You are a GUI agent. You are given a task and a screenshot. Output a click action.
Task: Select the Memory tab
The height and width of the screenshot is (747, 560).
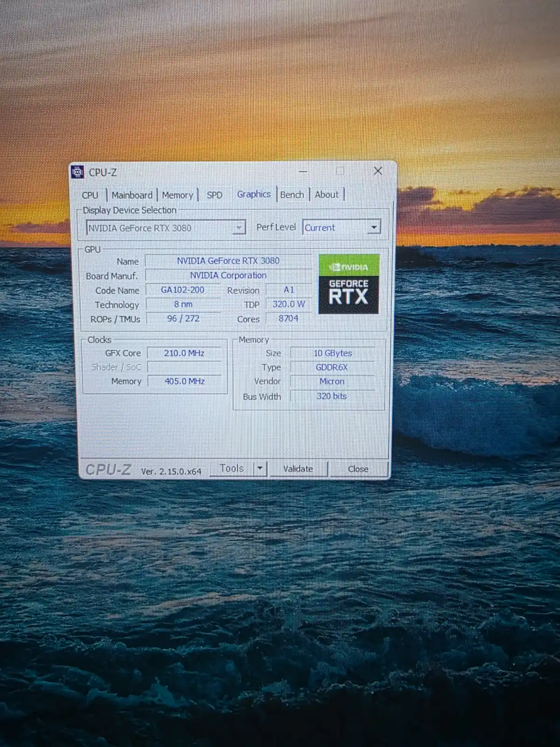click(177, 195)
